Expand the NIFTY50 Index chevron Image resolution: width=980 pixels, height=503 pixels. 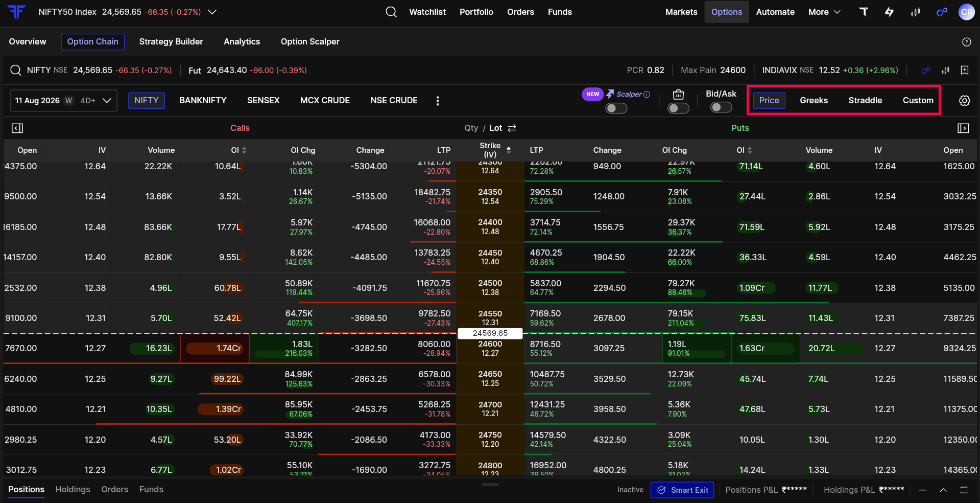tap(212, 12)
